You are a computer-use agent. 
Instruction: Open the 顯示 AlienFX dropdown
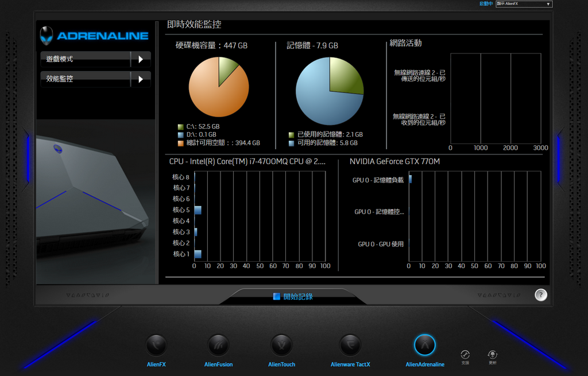[524, 4]
